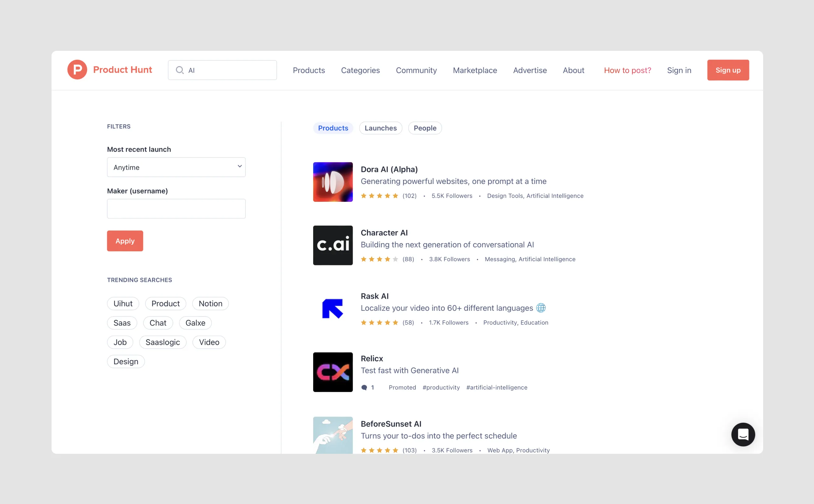Click the globe emoji in Rask AI description
Image resolution: width=814 pixels, height=504 pixels.
(x=541, y=308)
